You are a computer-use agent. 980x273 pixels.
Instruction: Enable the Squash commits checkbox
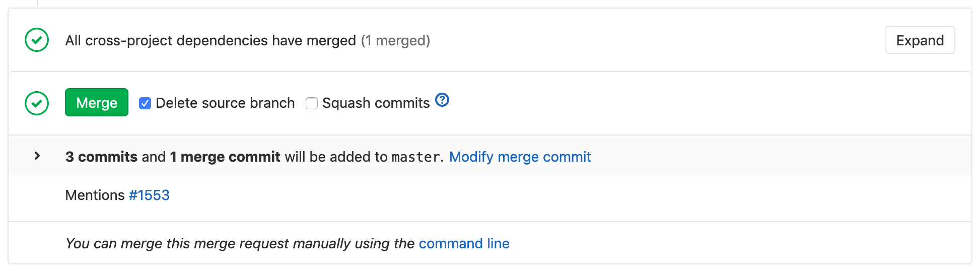click(x=312, y=103)
